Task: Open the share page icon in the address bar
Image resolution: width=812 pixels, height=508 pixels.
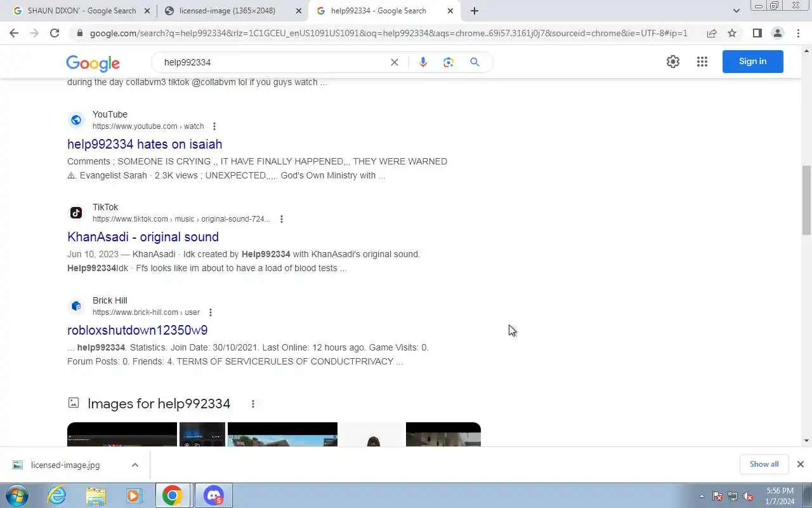Action: click(x=712, y=33)
